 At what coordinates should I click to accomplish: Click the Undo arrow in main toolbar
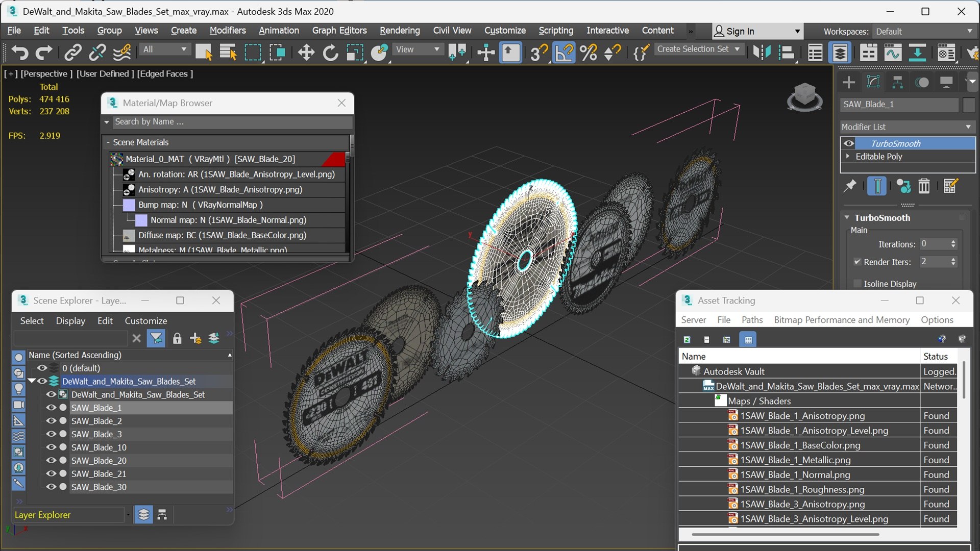(19, 52)
